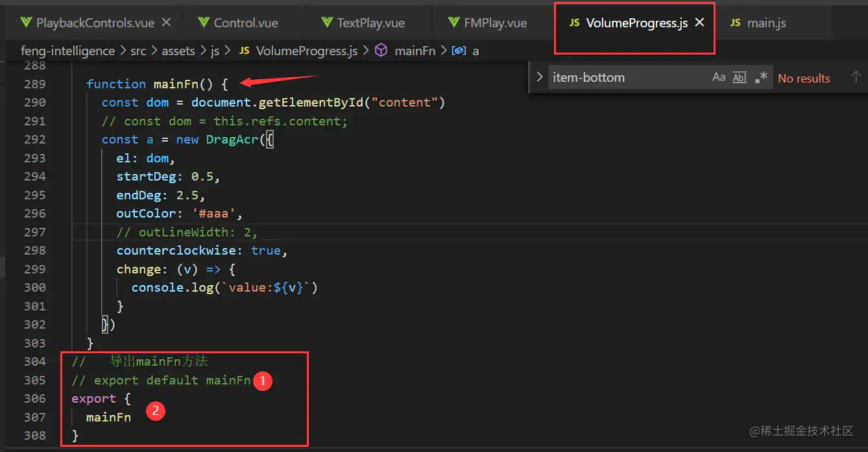
Task: Click the cube icon beside mainFn breadcrumb
Action: pos(381,50)
